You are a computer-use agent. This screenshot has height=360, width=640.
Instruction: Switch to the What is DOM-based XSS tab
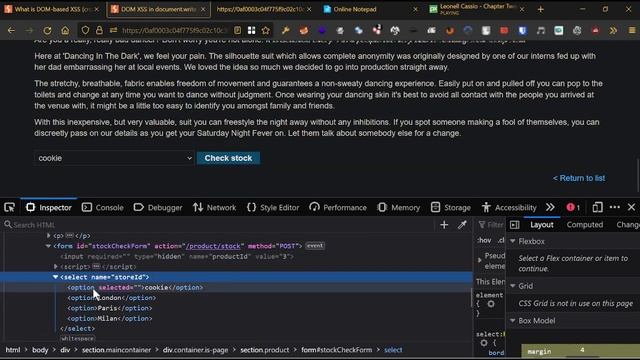(x=52, y=9)
